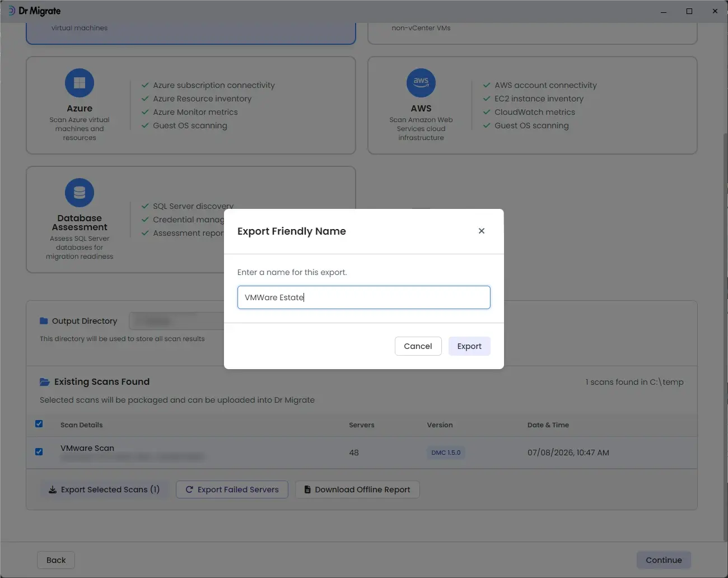Click the export name input field
This screenshot has width=728, height=578.
[x=364, y=297]
